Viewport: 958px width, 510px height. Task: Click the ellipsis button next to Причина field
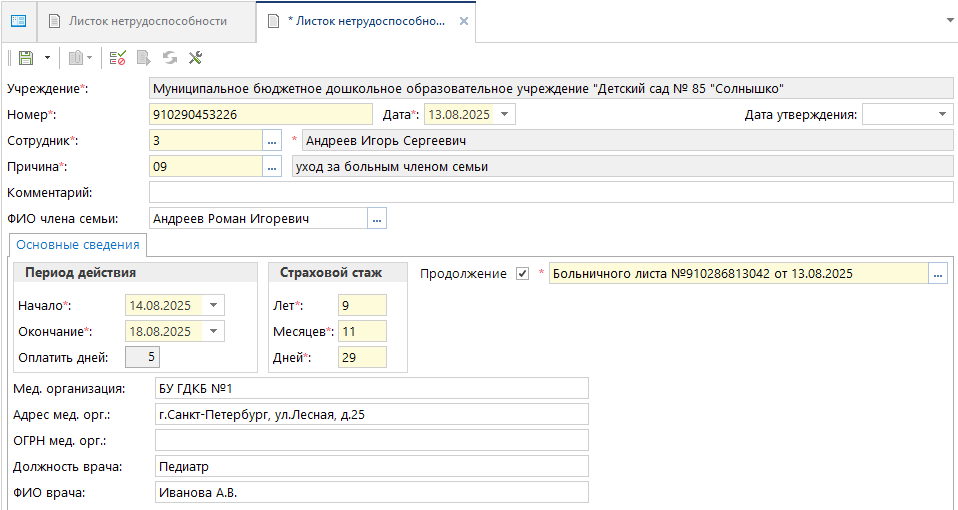coord(273,167)
